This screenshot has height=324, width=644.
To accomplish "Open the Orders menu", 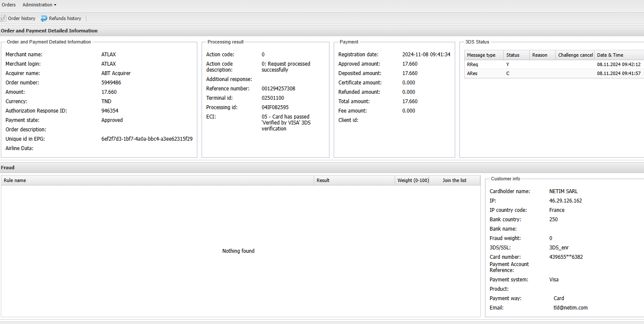I will [9, 5].
